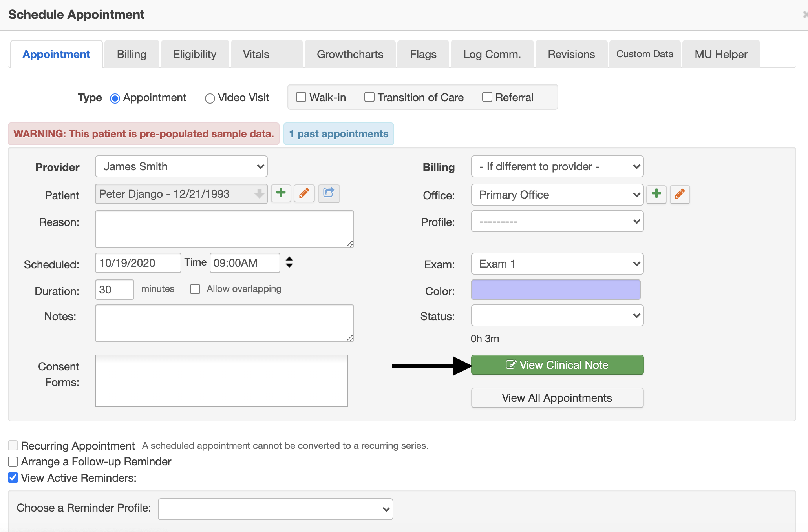Edit Primary Office pencil icon
This screenshot has height=532, width=808.
(680, 194)
